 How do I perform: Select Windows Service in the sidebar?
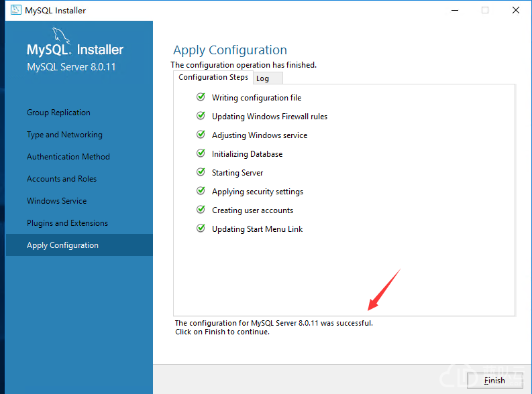coord(56,200)
